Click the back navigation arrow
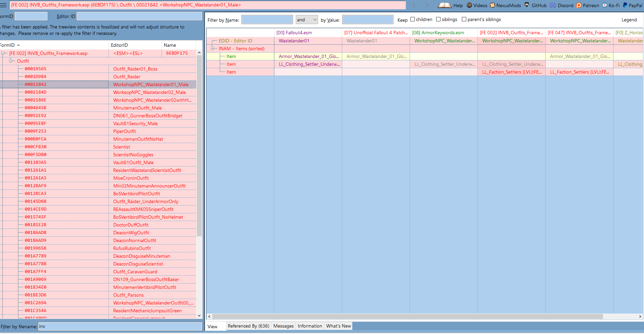Image resolution: width=644 pixels, height=334 pixels. [414, 5]
